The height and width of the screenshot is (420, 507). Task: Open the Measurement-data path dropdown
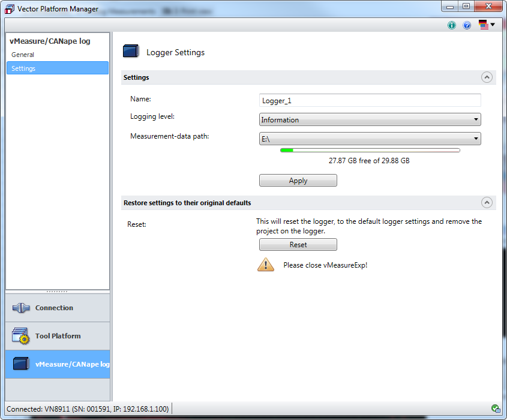pyautogui.click(x=370, y=139)
